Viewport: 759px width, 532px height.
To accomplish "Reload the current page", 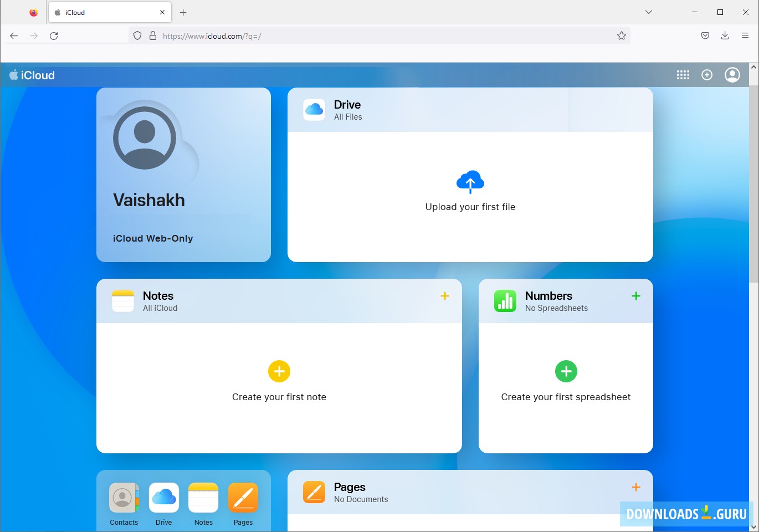I will pos(54,35).
